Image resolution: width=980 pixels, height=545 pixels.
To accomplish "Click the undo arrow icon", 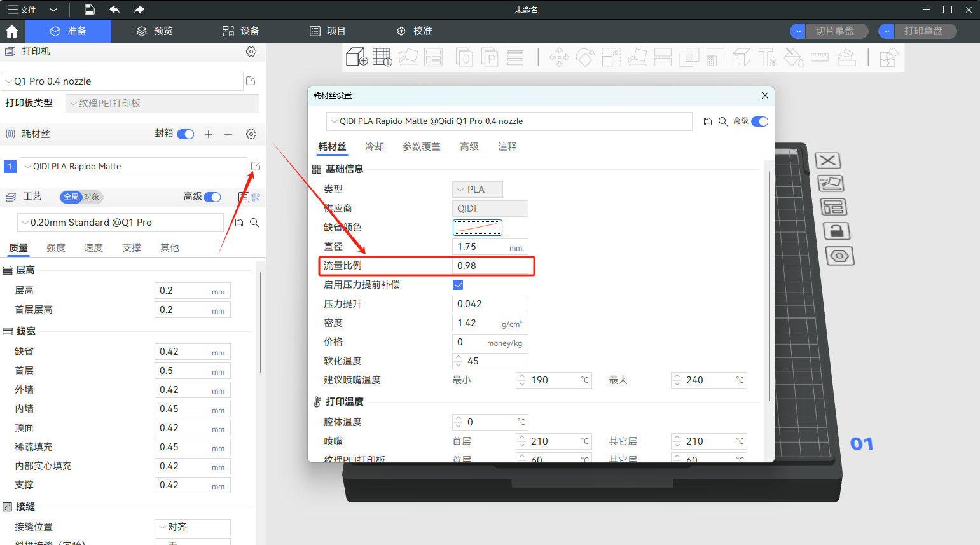I will click(x=114, y=10).
